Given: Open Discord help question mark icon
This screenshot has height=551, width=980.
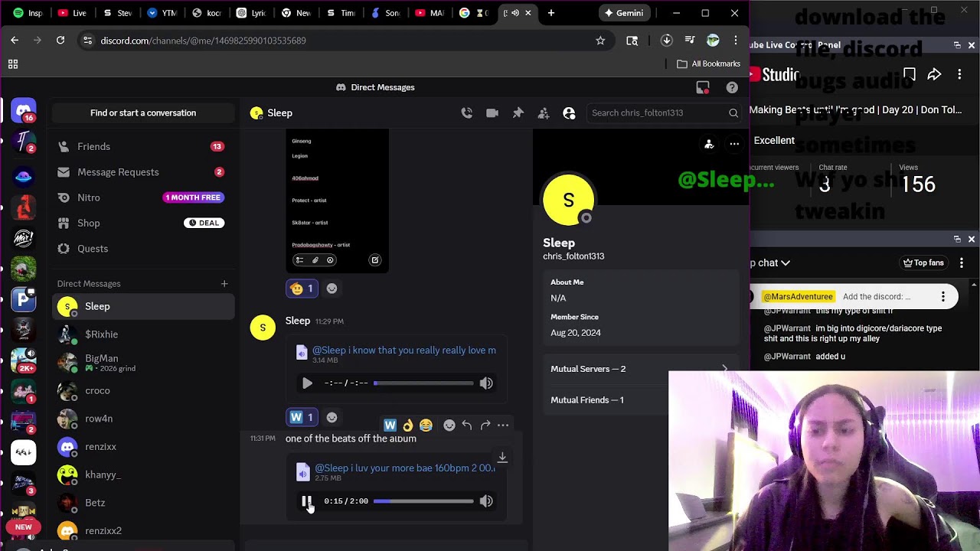Looking at the screenshot, I should (x=732, y=87).
